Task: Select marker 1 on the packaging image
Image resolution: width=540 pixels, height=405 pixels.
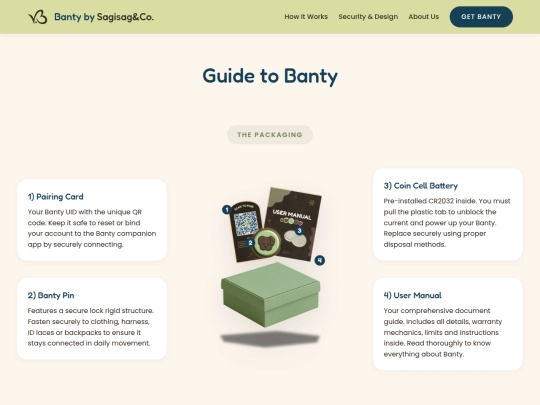Action: click(x=226, y=209)
